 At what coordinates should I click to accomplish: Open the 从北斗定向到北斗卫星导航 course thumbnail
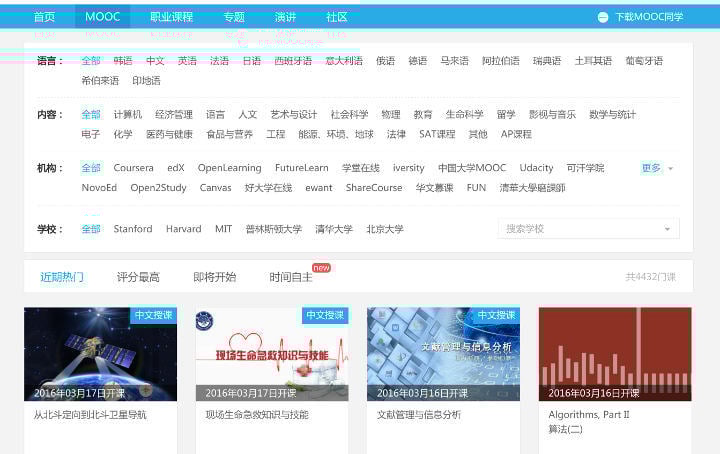[101, 354]
